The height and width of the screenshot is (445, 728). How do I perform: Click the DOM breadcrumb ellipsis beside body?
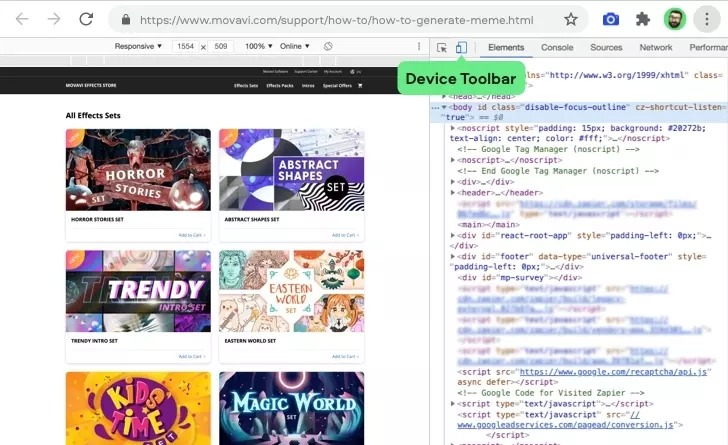pyautogui.click(x=435, y=107)
